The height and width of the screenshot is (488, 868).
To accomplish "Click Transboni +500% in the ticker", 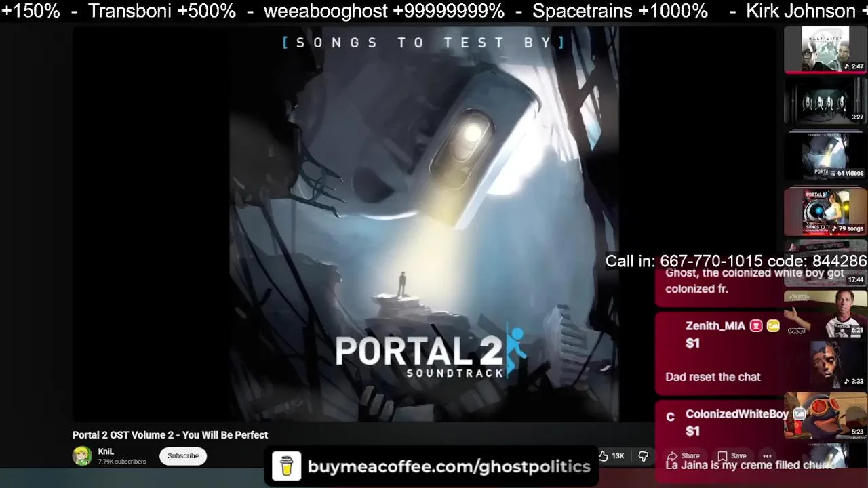I will pyautogui.click(x=161, y=11).
